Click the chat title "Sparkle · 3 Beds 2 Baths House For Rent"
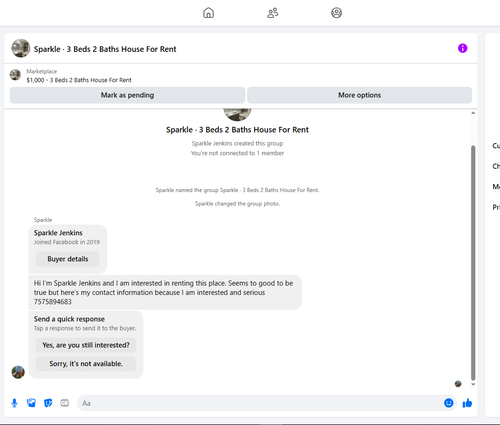 pyautogui.click(x=105, y=49)
